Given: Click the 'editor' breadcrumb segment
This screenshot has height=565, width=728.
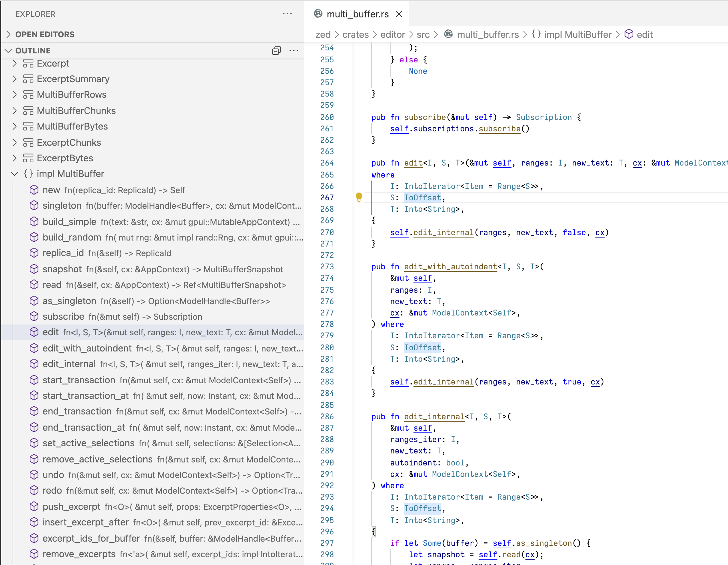Looking at the screenshot, I should (392, 34).
